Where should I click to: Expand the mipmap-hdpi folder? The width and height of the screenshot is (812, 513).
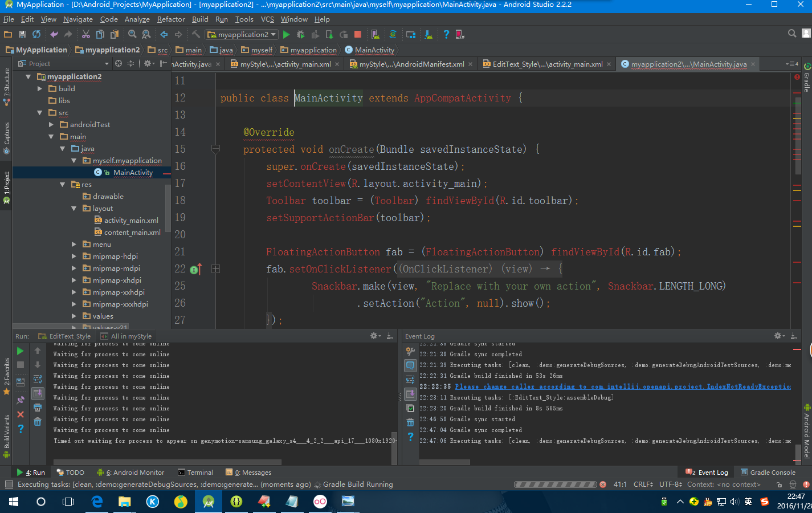point(74,256)
